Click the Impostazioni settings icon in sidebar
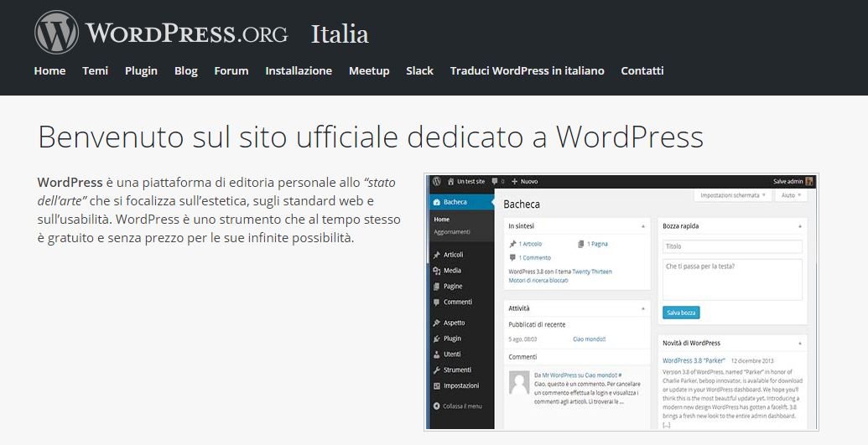Image resolution: width=868 pixels, height=445 pixels. click(x=436, y=385)
